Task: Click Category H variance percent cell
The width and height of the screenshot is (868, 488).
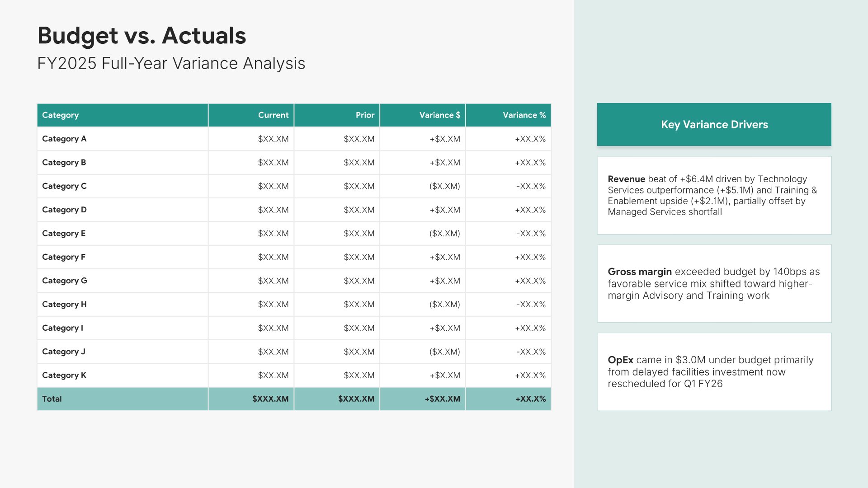Action: [531, 305]
